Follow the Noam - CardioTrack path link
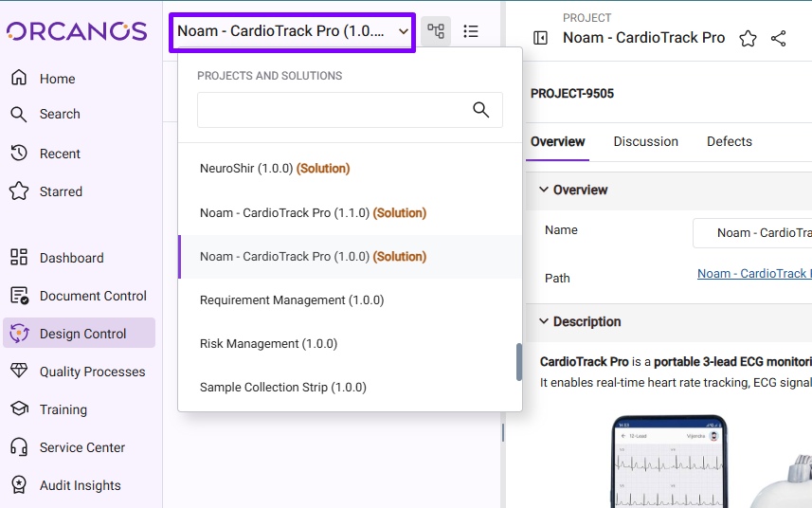The height and width of the screenshot is (508, 812). (753, 273)
